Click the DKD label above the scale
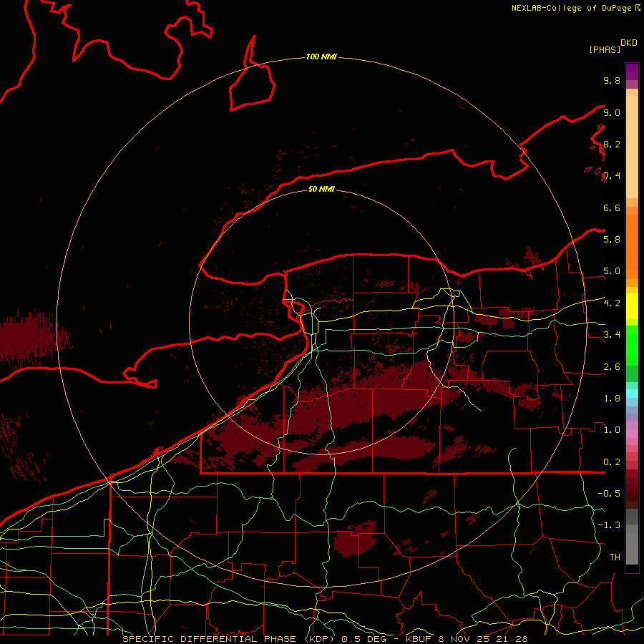This screenshot has height=644, width=644. [x=629, y=43]
